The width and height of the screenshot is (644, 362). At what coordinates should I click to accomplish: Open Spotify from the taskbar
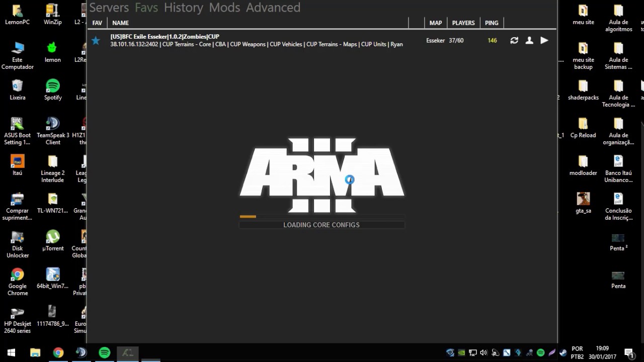[x=105, y=352]
